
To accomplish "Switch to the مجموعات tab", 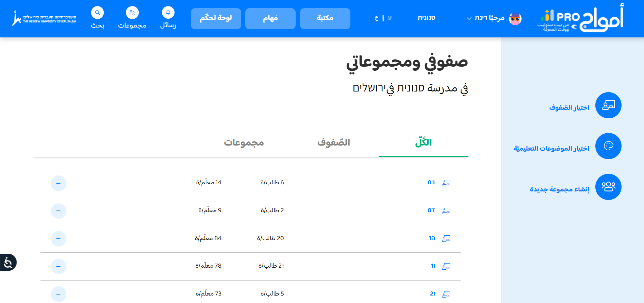I will pyautogui.click(x=244, y=142).
